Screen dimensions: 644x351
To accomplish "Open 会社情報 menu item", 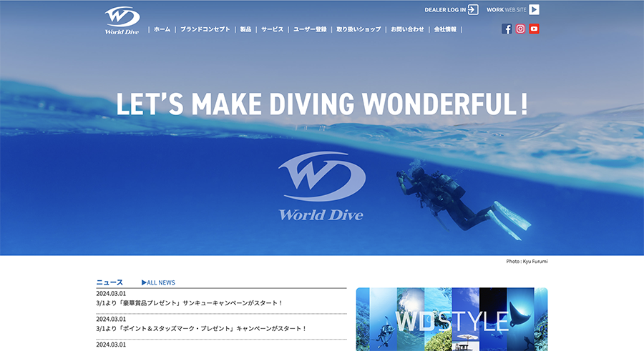I will 445,29.
